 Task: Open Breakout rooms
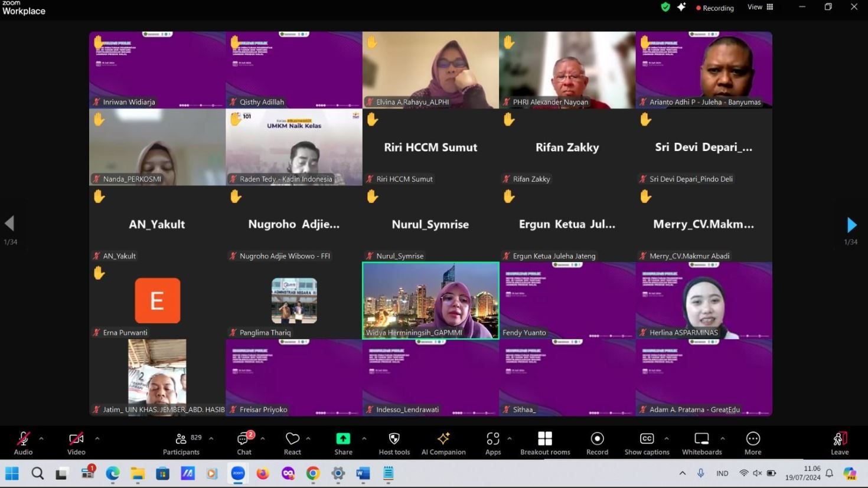click(545, 443)
